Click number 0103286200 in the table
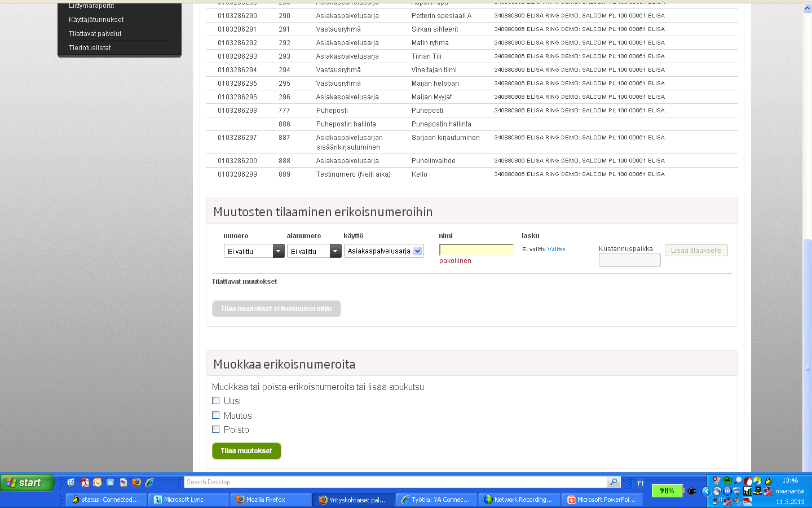 click(x=237, y=161)
